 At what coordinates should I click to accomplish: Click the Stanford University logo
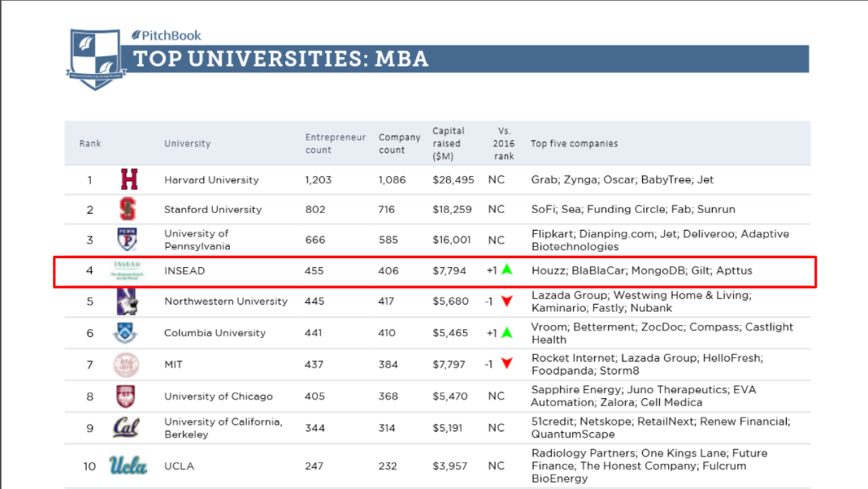[128, 209]
